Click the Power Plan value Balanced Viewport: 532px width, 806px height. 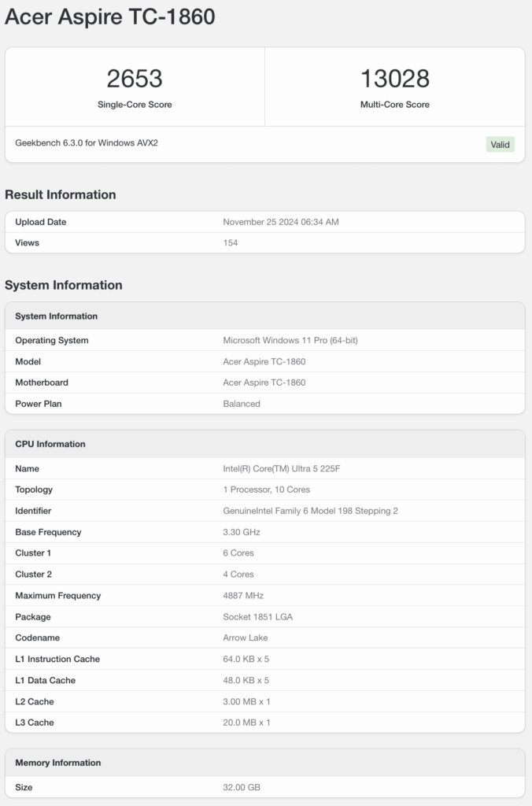[x=242, y=404]
